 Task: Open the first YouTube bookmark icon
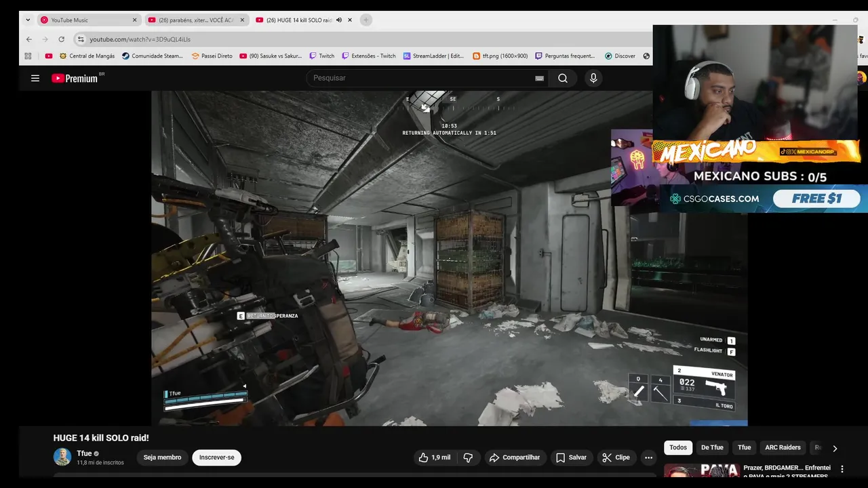49,56
